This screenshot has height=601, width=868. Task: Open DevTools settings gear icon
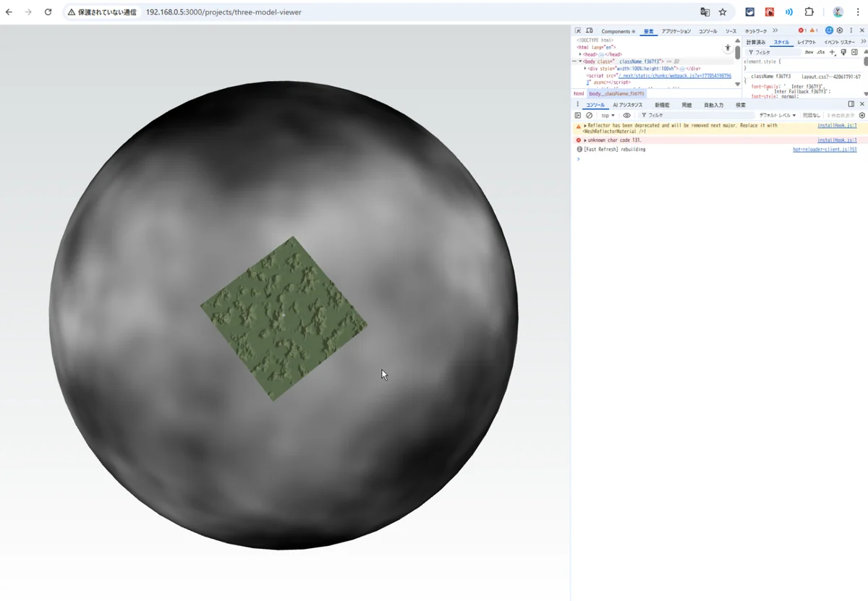coord(840,31)
